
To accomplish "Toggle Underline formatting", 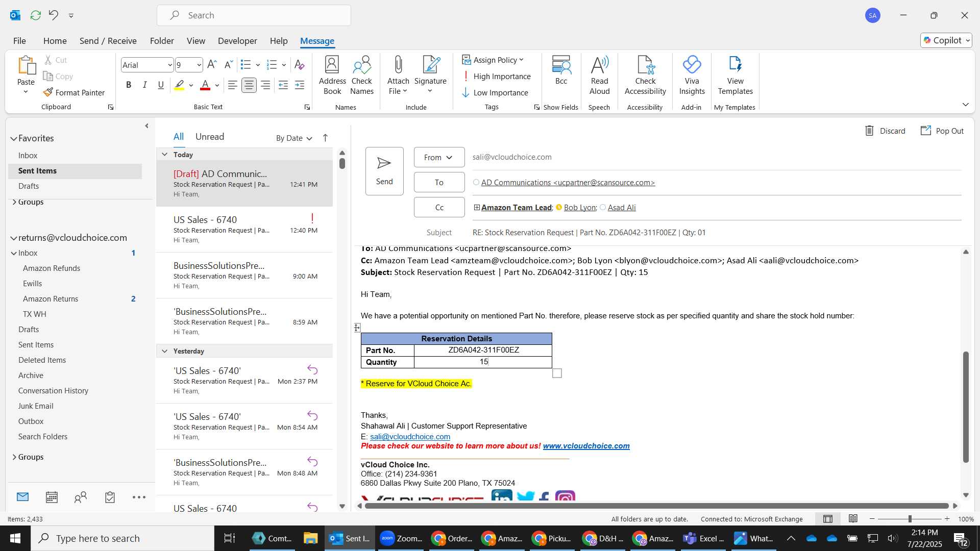I will click(x=161, y=85).
